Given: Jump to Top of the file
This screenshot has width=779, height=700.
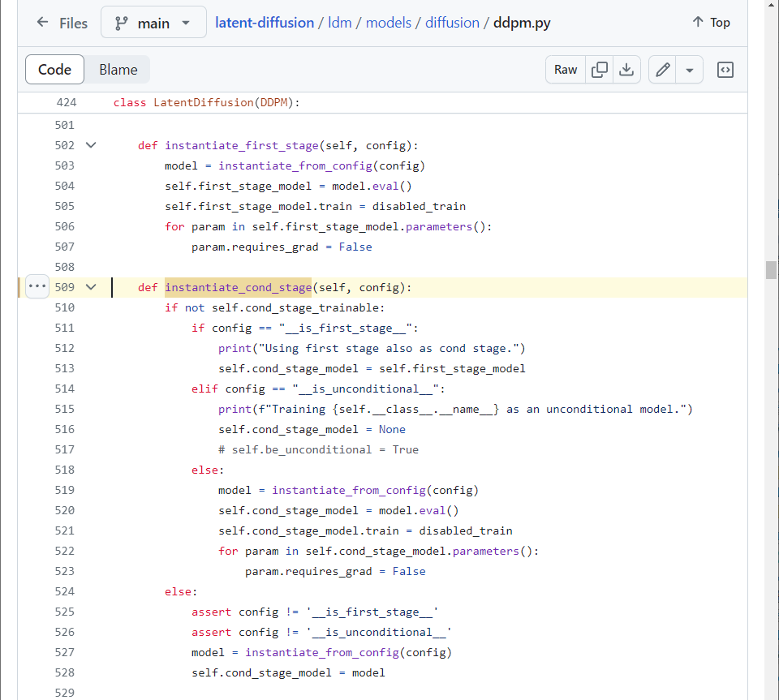Looking at the screenshot, I should tap(712, 23).
